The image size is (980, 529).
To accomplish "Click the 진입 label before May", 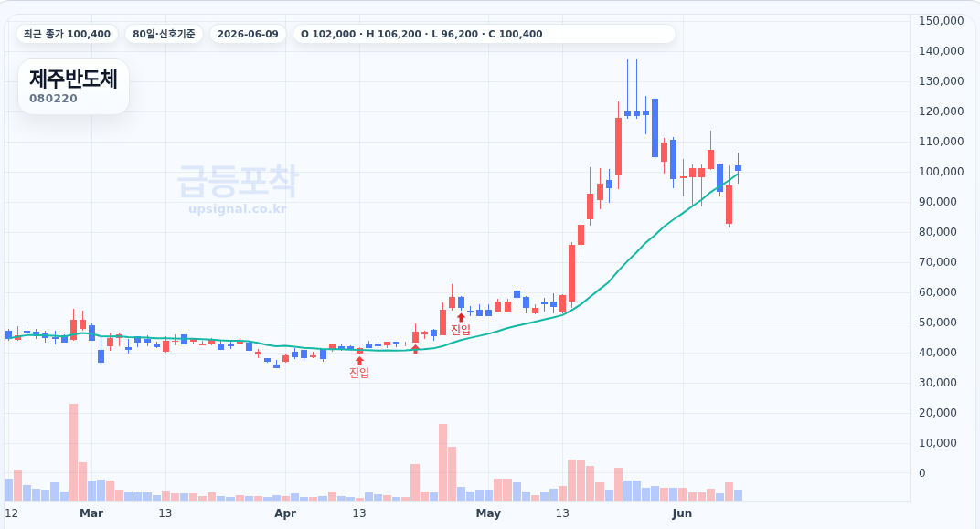I will pos(461,330).
